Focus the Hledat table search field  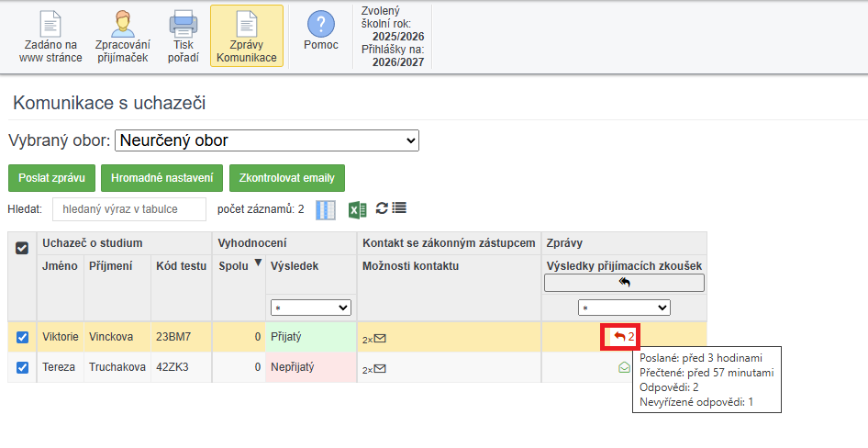pyautogui.click(x=128, y=209)
